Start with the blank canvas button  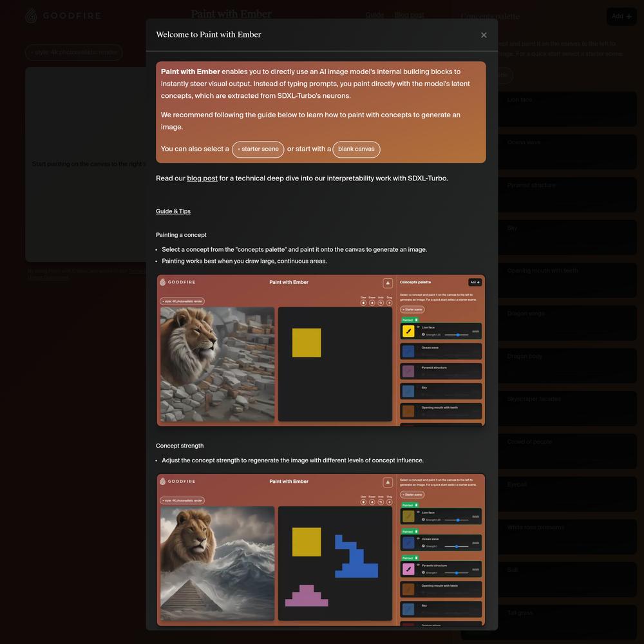pos(356,149)
